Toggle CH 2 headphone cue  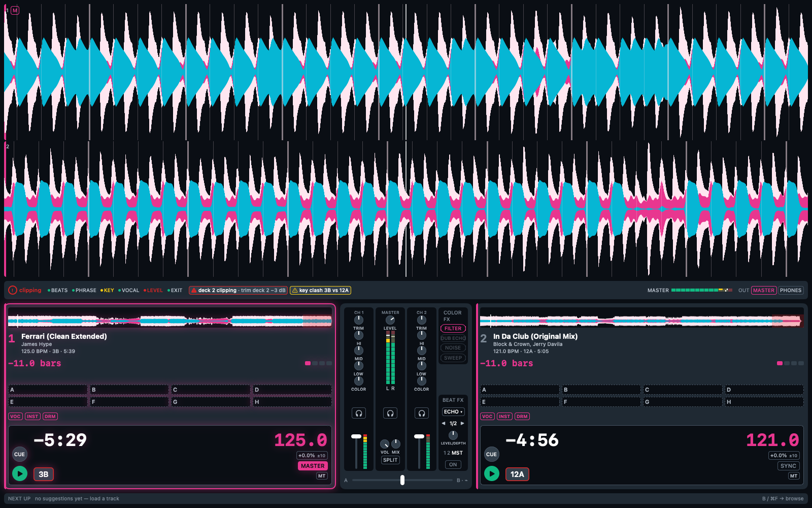422,413
